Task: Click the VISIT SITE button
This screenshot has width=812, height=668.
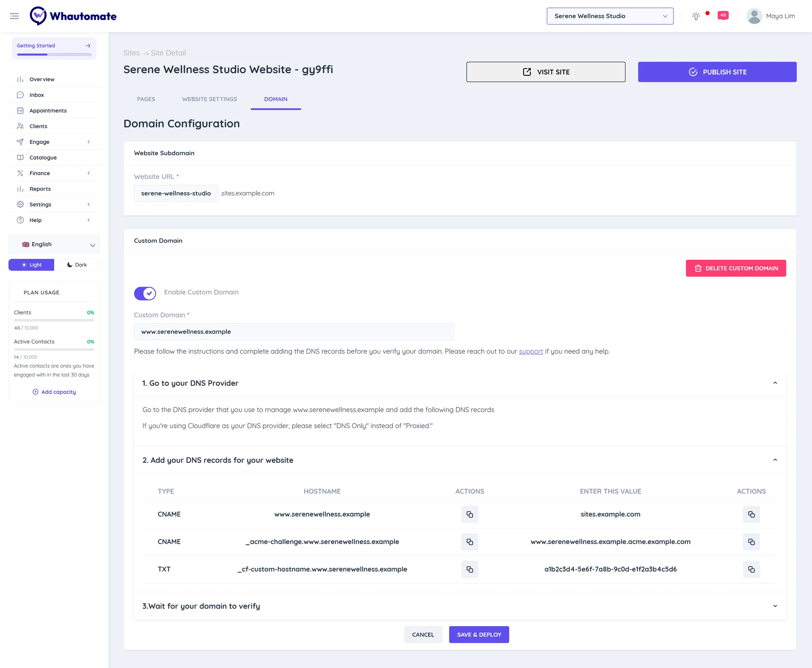Action: tap(546, 72)
